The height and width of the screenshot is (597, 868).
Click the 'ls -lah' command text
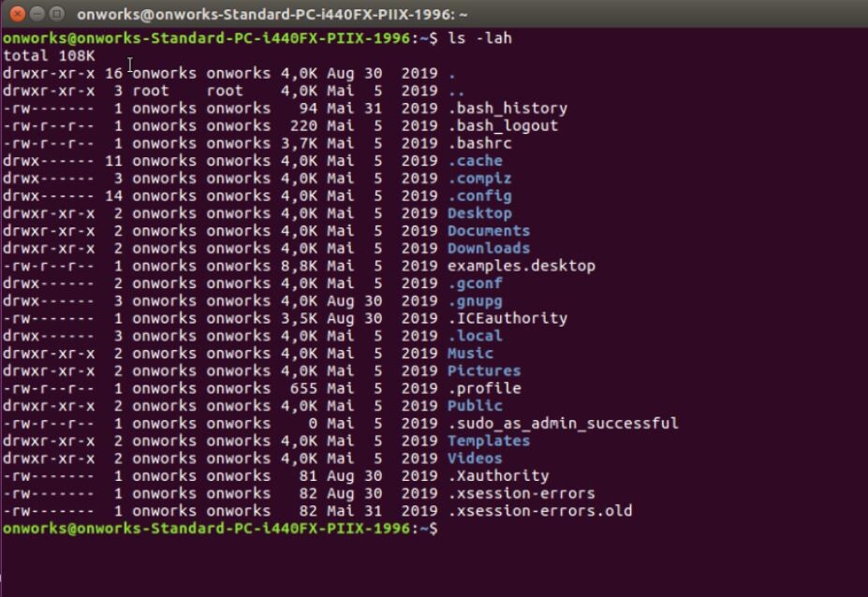coord(479,38)
